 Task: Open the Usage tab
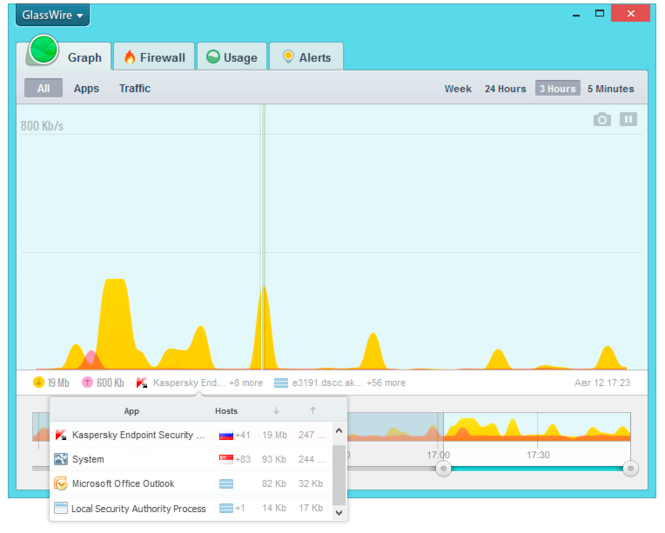[x=232, y=57]
